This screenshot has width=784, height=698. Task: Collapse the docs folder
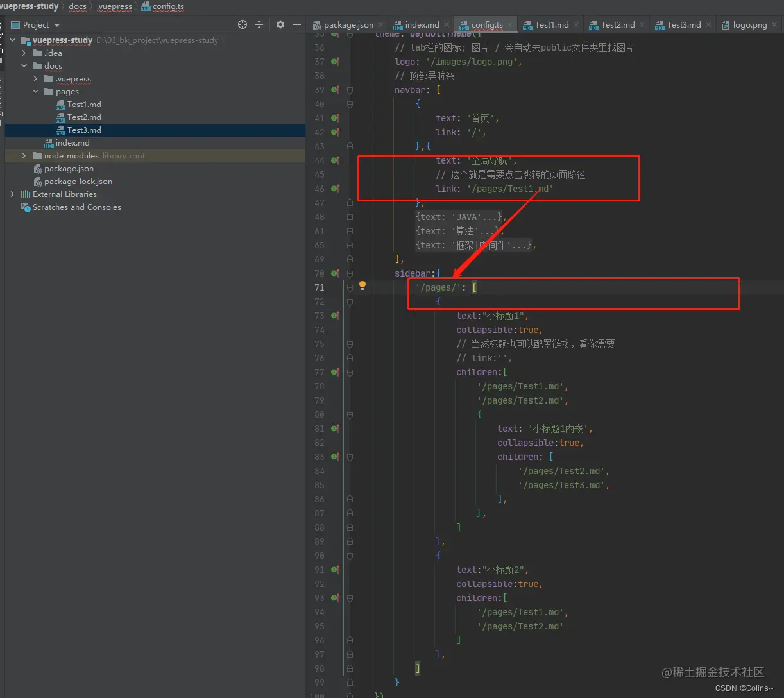(x=24, y=65)
